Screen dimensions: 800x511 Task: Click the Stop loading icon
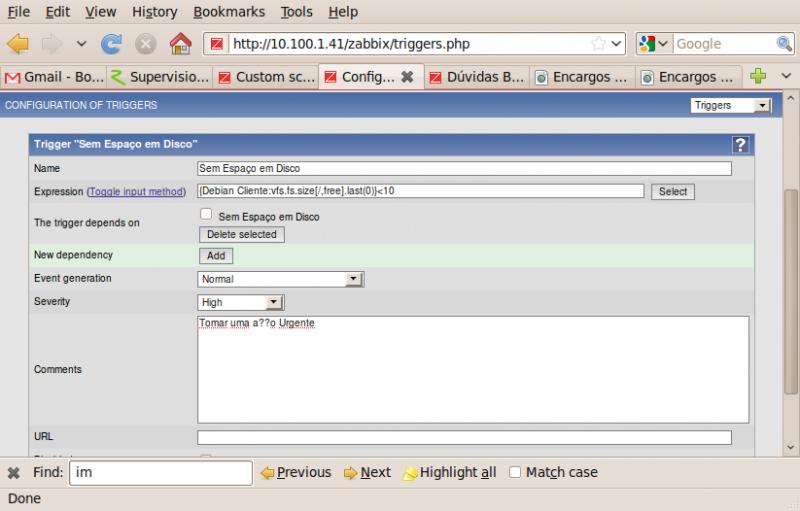point(145,44)
